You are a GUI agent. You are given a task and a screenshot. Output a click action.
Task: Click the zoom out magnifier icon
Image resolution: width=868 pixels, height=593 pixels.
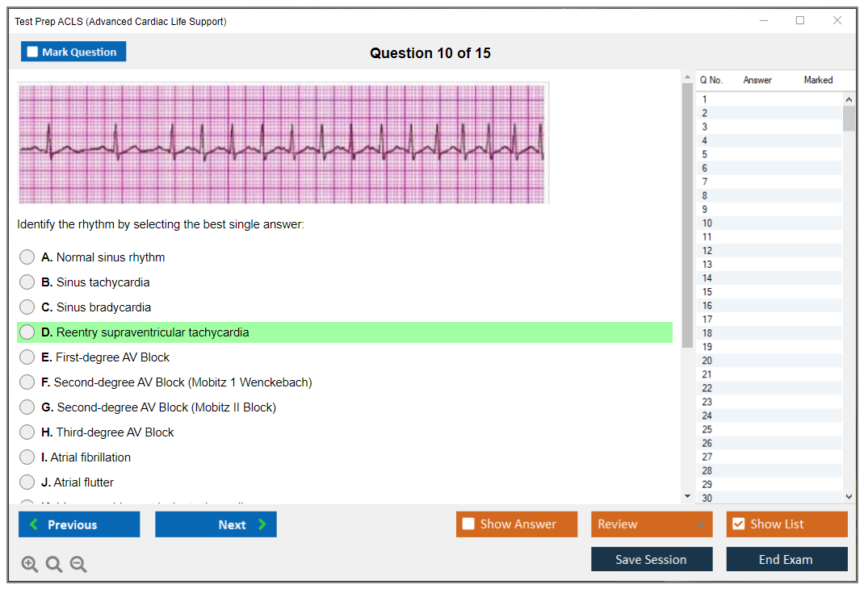tap(78, 565)
